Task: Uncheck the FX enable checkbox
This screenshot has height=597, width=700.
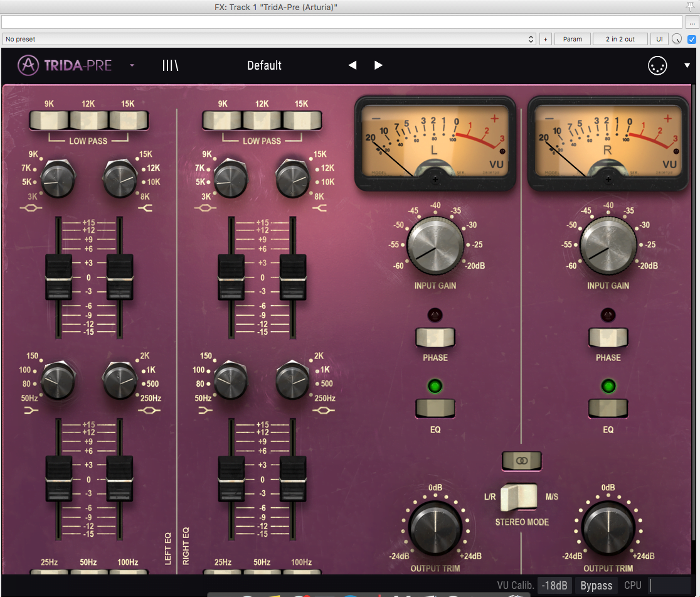Action: coord(691,40)
